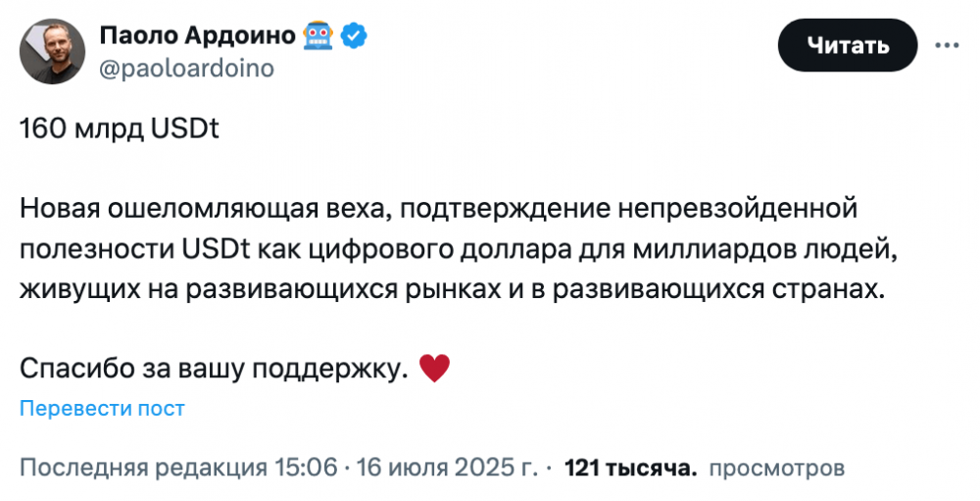Screen dimensions: 980x501
Task: Open the three-dot more options menu
Action: [x=947, y=45]
